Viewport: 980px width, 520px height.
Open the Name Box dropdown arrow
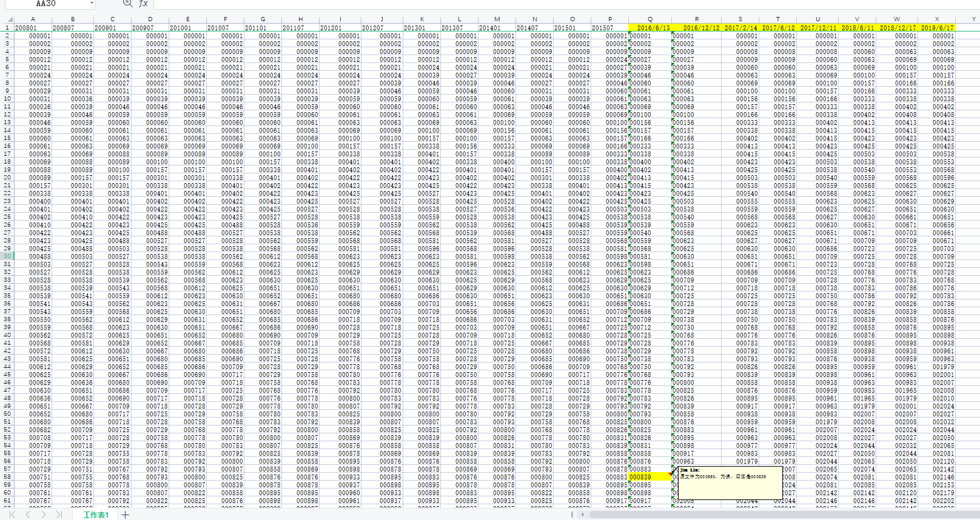click(x=92, y=4)
